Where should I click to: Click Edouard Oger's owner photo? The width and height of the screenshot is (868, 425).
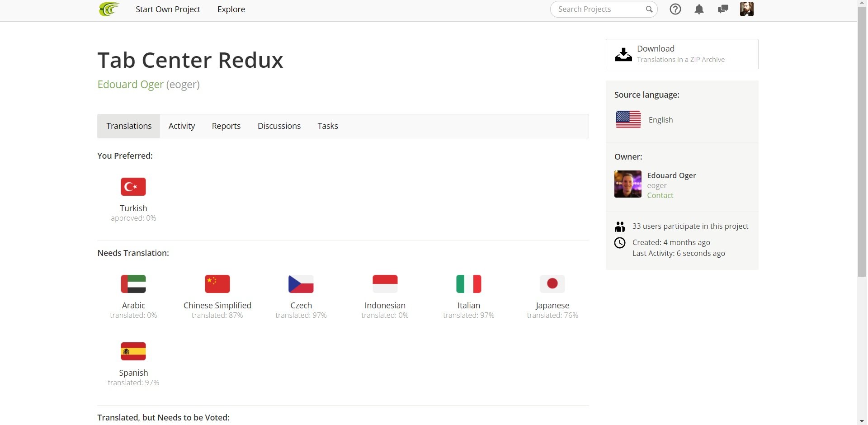(x=628, y=184)
